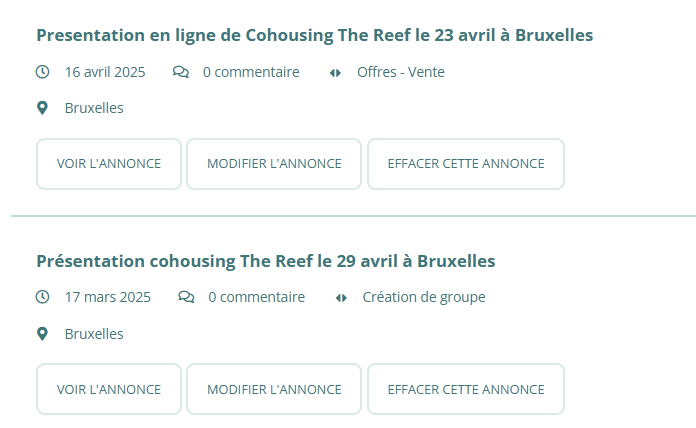
Task: Edit the 23 avril announcement
Action: (x=274, y=164)
